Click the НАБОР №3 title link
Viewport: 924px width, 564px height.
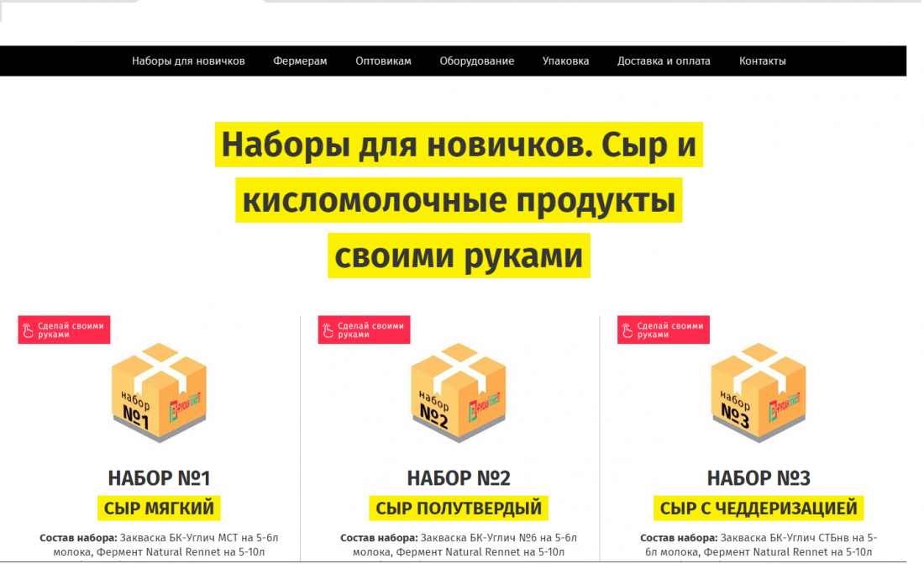758,478
